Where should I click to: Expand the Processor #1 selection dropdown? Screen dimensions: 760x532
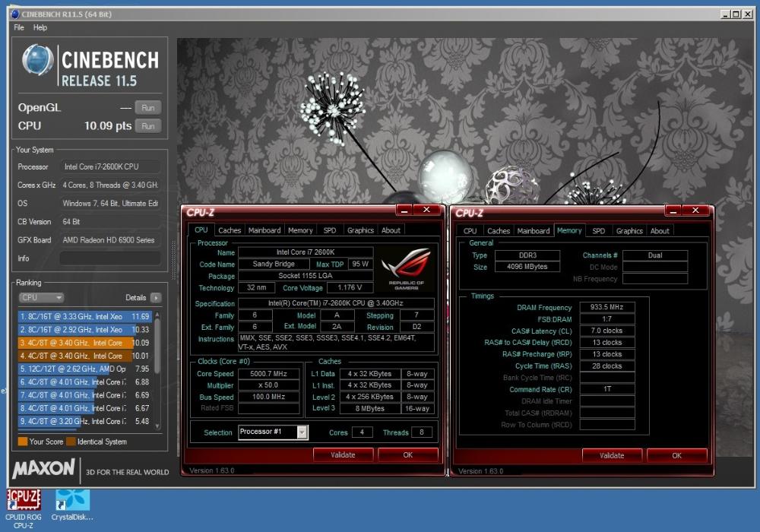point(302,432)
